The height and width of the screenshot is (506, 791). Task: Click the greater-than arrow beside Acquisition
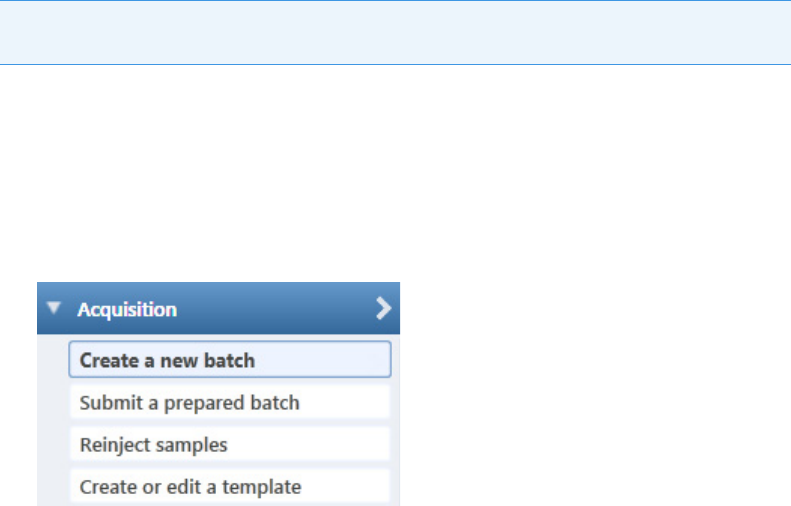[x=383, y=308]
